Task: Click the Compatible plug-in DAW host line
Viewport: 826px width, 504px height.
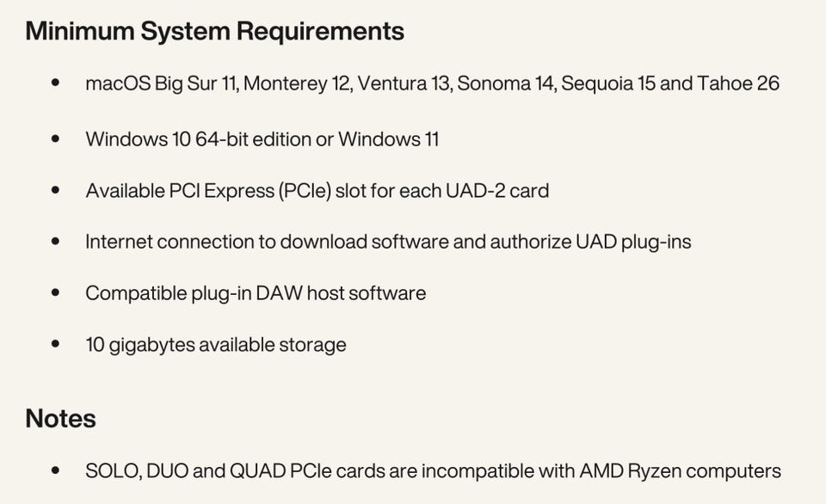Action: (x=256, y=293)
